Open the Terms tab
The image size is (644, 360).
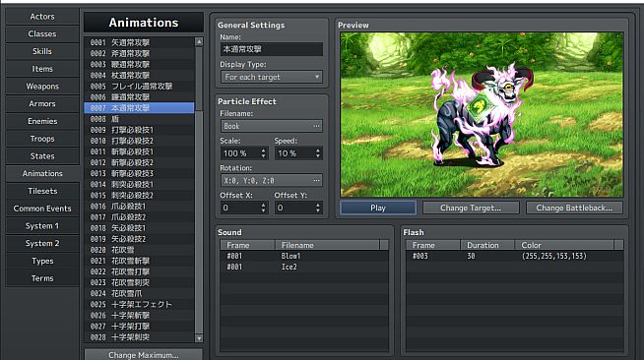coord(42,278)
